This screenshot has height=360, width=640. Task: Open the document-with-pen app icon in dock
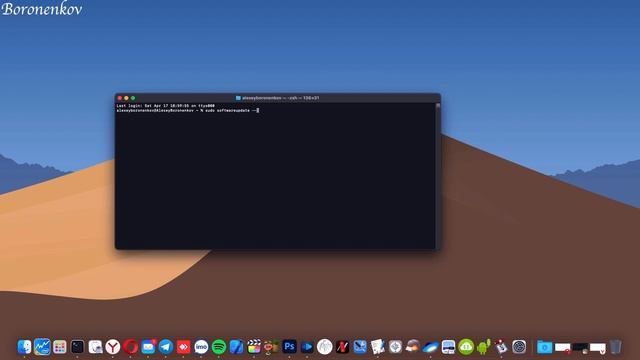[378, 347]
